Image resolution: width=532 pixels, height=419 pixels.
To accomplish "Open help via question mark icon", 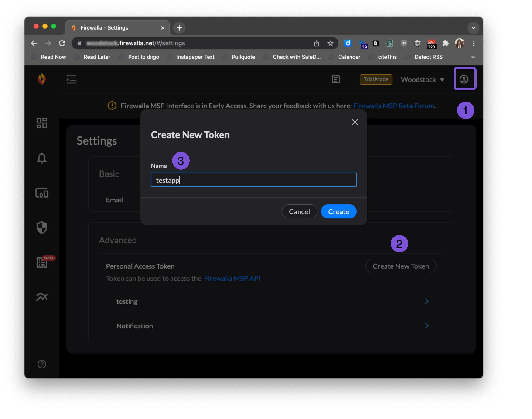I will coord(42,364).
